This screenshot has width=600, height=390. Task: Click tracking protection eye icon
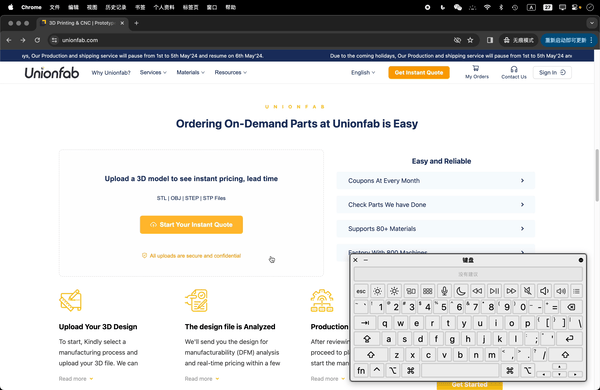click(457, 40)
